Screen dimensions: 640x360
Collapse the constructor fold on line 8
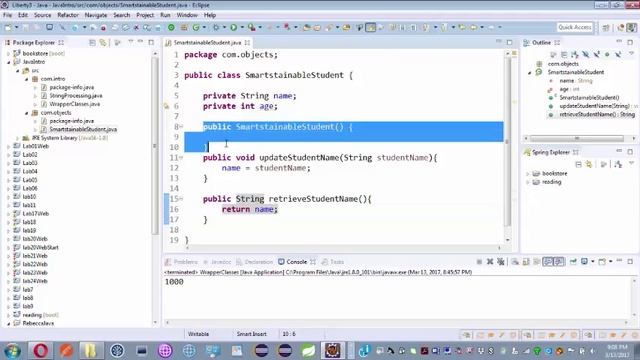[181, 127]
